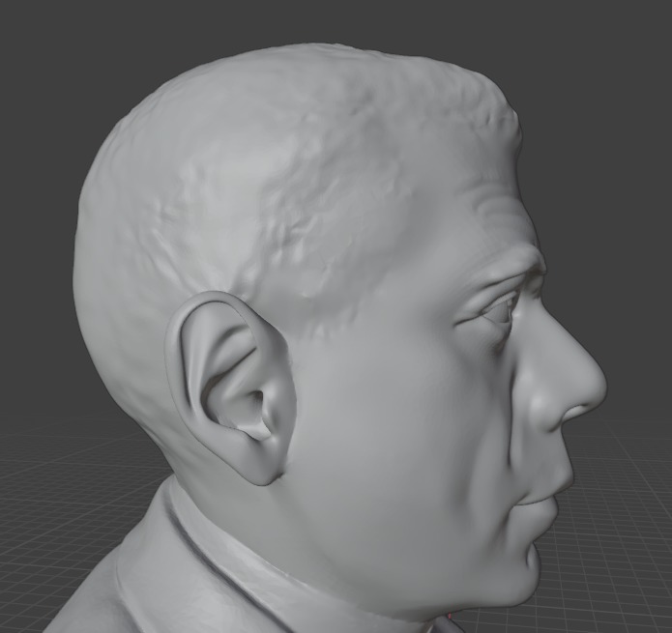This screenshot has height=633, width=672.
Task: Click the ear of the sculpted head
Action: click(230, 388)
